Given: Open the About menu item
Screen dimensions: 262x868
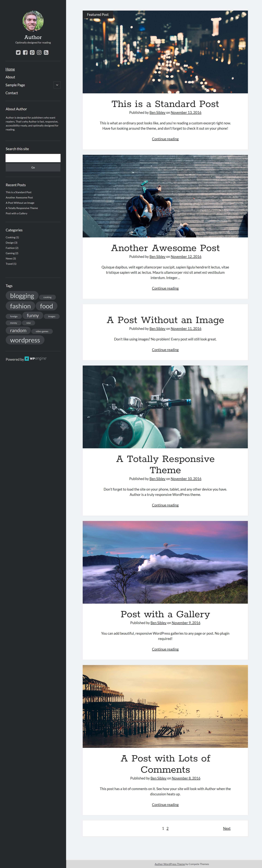Looking at the screenshot, I should [x=10, y=77].
